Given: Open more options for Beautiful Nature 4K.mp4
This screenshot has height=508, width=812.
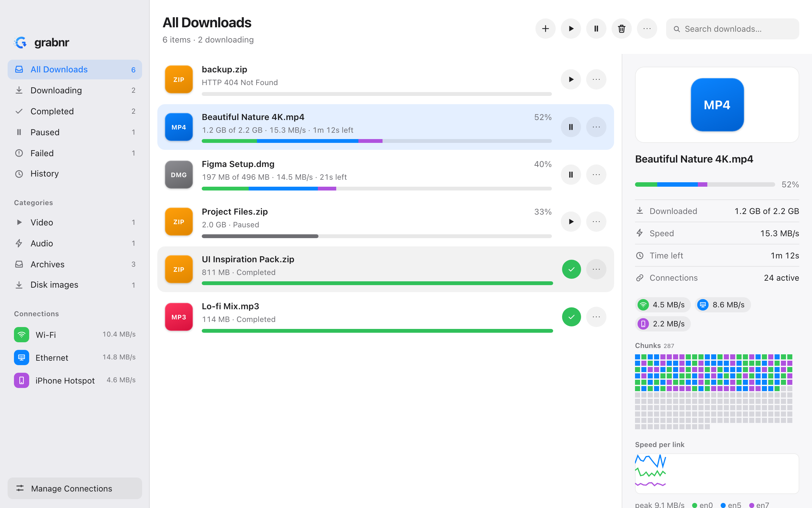Looking at the screenshot, I should tap(596, 127).
